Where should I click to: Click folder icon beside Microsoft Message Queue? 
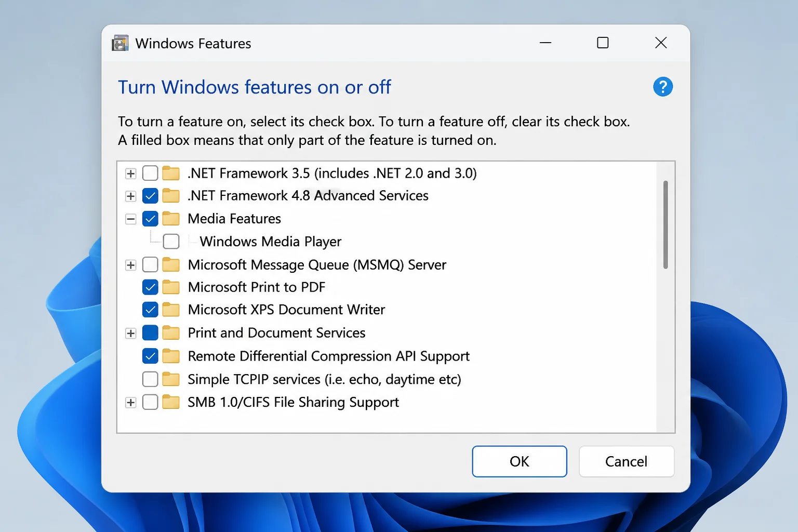pos(171,265)
